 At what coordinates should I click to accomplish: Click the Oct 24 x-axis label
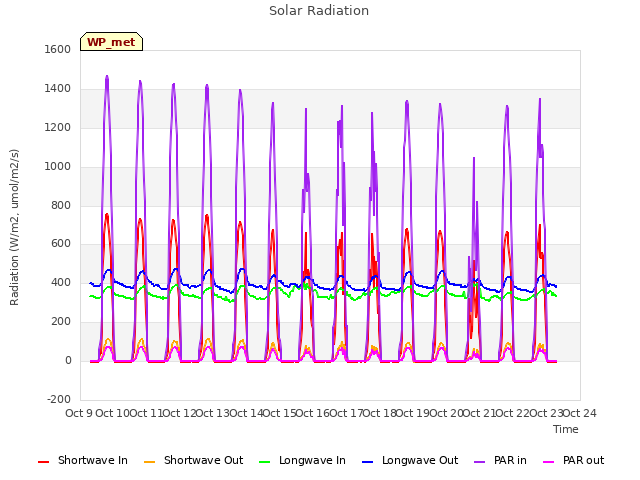tap(580, 413)
